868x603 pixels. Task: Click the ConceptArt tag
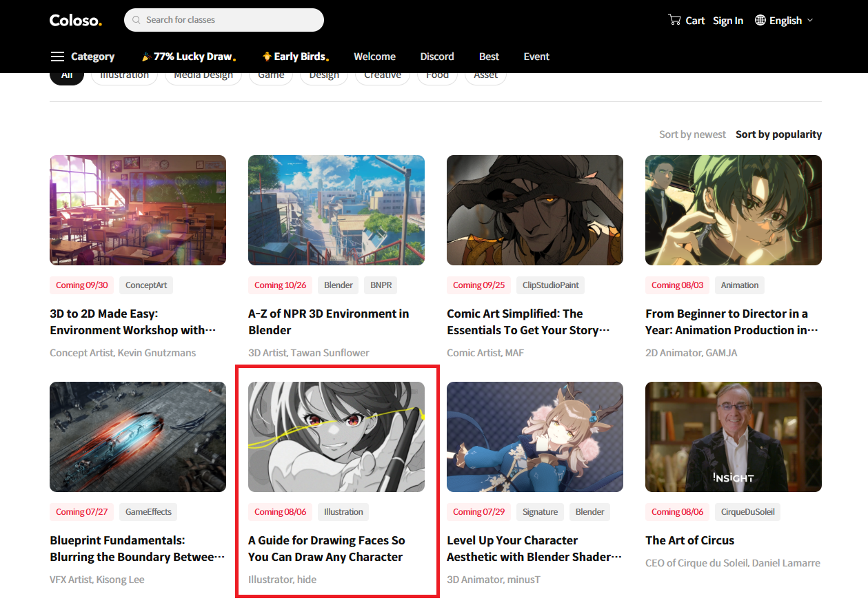click(x=146, y=285)
